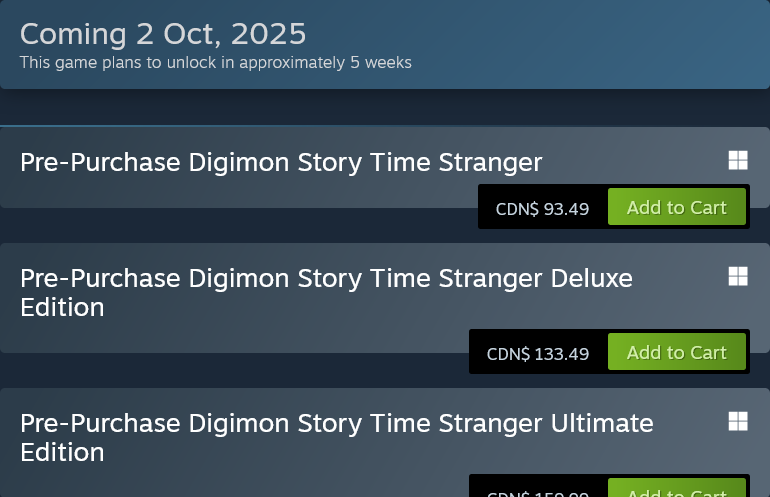
Task: Add standard Digimon Story Time Stranger to cart
Action: coord(677,207)
